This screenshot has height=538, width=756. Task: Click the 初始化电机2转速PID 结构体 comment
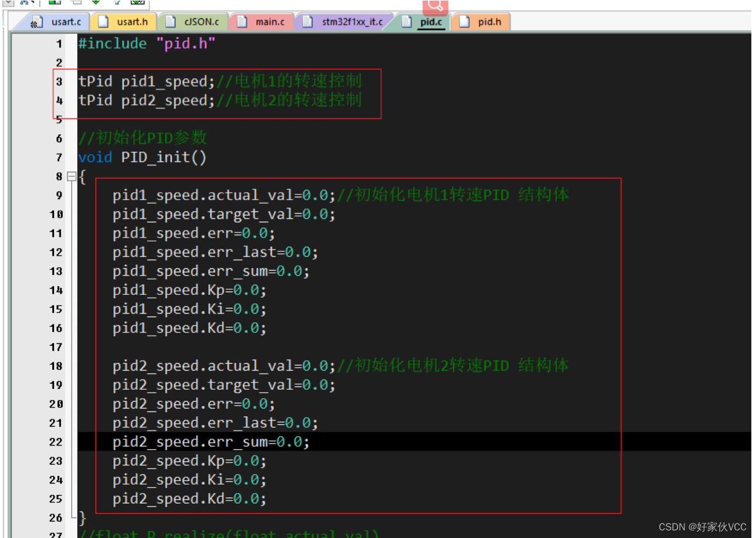coord(453,365)
